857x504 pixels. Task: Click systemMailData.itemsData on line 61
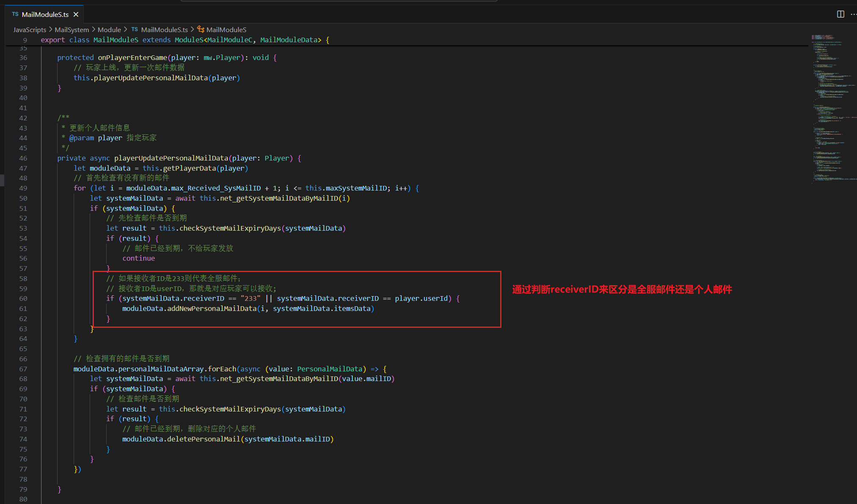[x=322, y=308]
